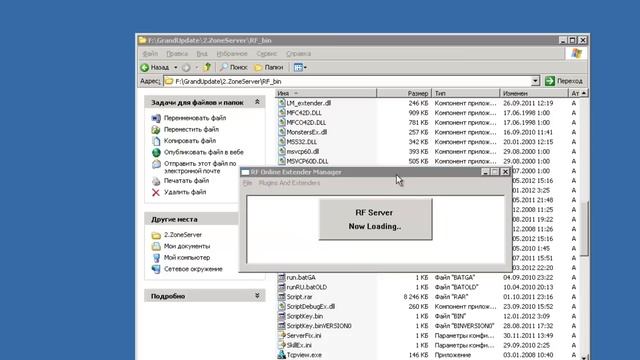Sort by Имя column header
The image size is (640, 360).
pyautogui.click(x=326, y=93)
